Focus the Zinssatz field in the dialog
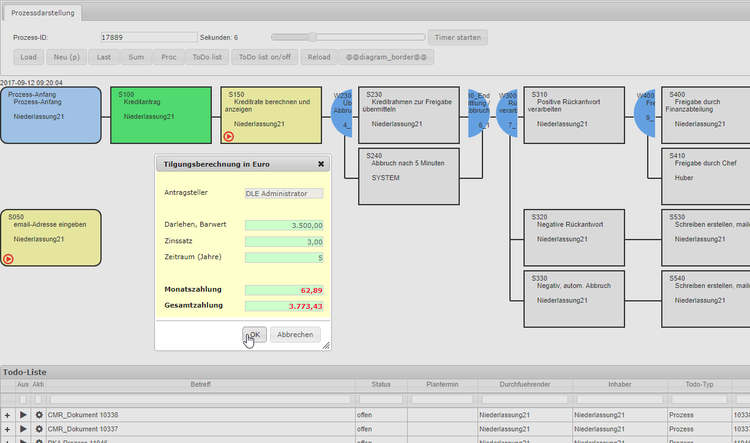The image size is (750, 443). click(284, 242)
